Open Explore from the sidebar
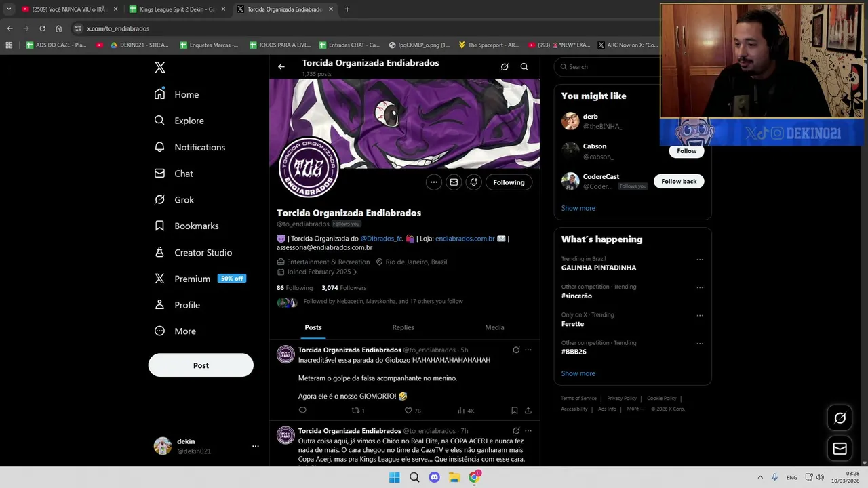This screenshot has height=488, width=868. tap(179, 121)
